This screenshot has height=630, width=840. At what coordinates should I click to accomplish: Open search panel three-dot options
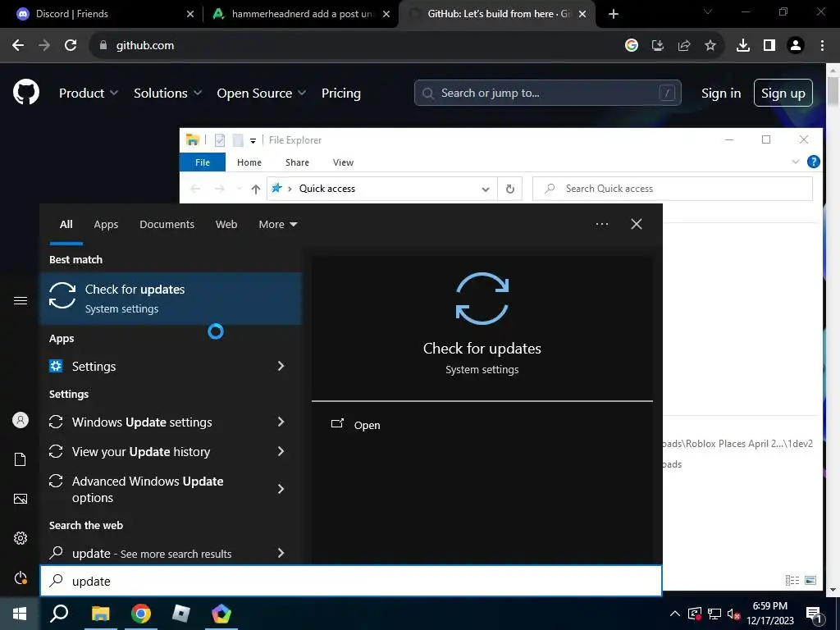(x=602, y=224)
